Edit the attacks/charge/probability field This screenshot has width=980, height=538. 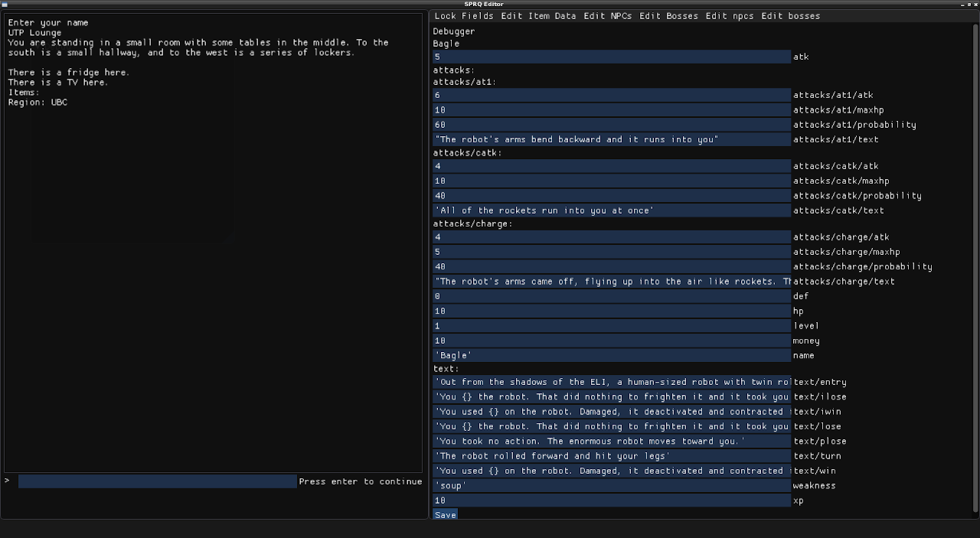(611, 267)
